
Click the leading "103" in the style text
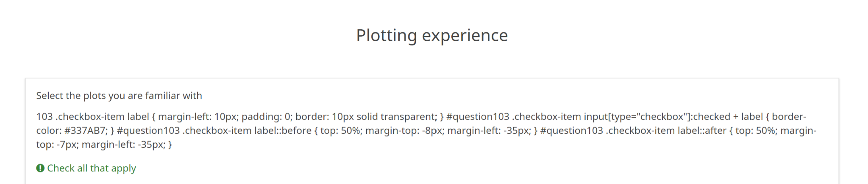[x=45, y=116]
